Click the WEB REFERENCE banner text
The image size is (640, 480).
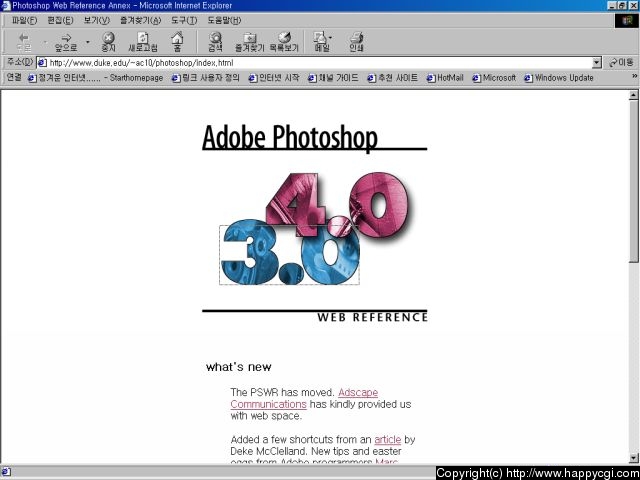pyautogui.click(x=372, y=318)
